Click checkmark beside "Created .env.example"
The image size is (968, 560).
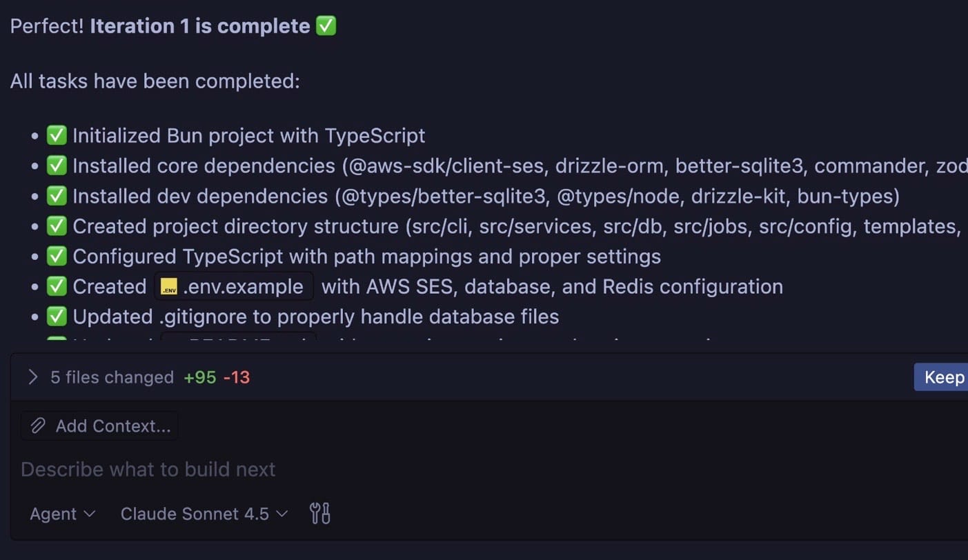(57, 286)
